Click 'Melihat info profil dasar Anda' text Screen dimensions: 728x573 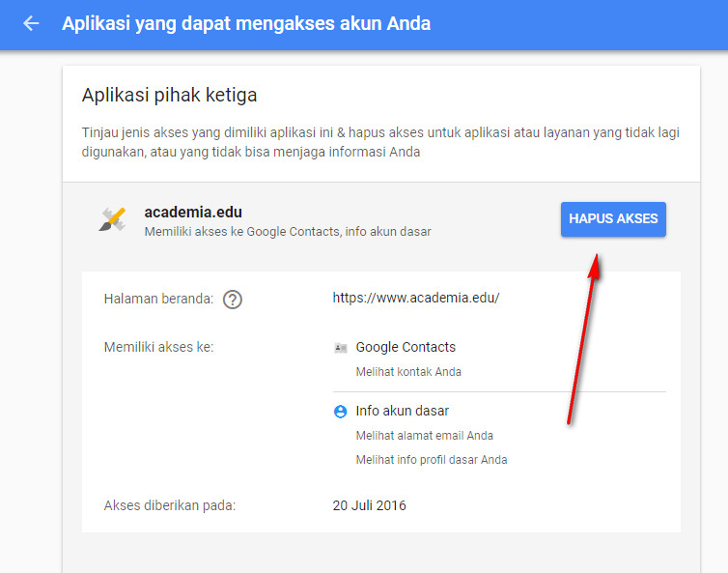[x=432, y=460]
